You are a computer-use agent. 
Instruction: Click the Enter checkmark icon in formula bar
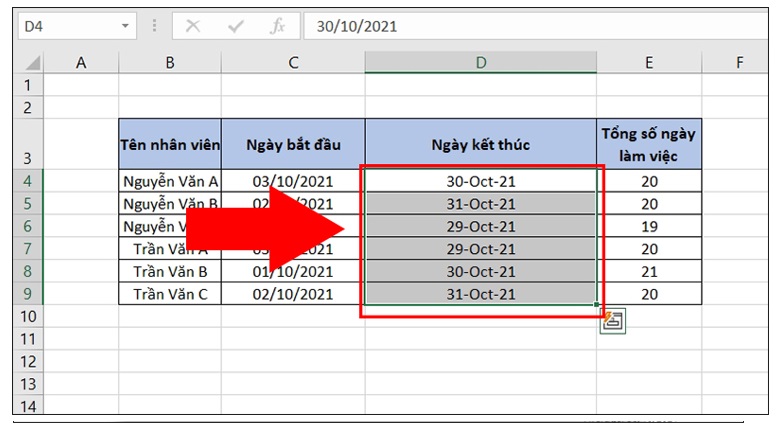[235, 27]
